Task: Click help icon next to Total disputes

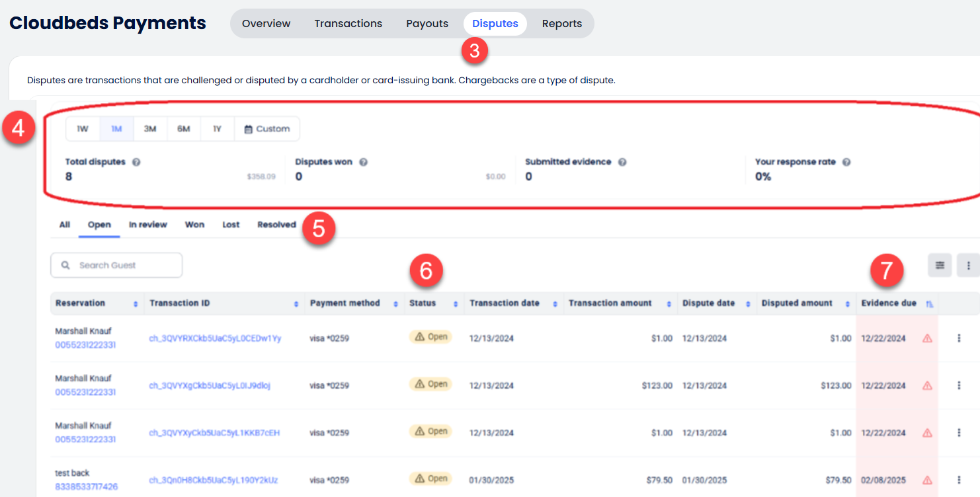Action: pyautogui.click(x=136, y=162)
